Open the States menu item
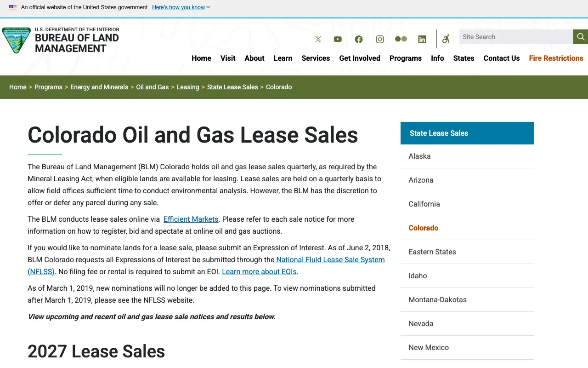Screen dimensions: 588x368 [464, 58]
